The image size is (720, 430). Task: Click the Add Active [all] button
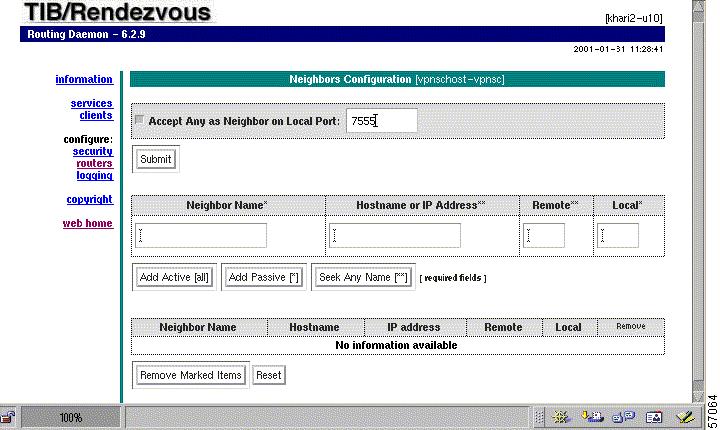click(x=174, y=277)
